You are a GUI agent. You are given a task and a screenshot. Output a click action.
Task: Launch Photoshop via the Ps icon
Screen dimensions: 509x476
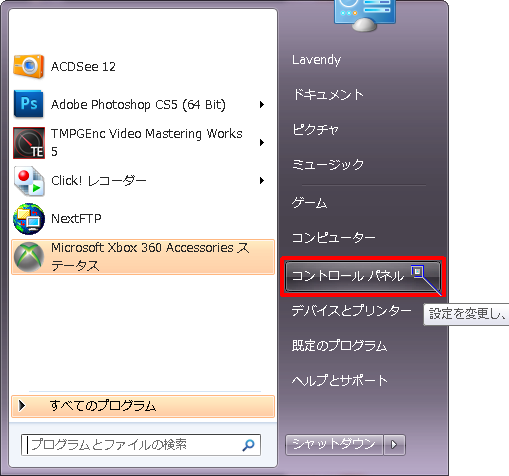(29, 104)
